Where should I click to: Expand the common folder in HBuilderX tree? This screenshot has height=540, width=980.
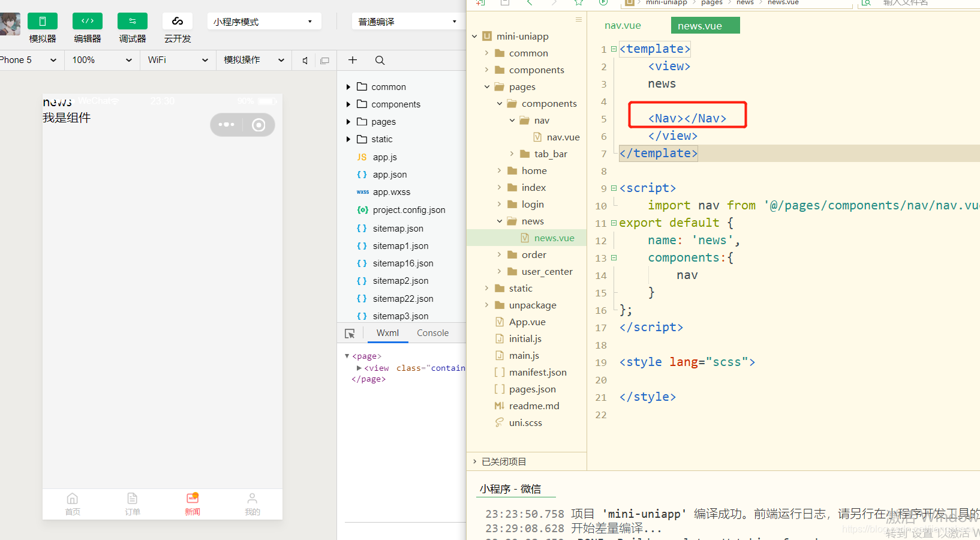486,53
